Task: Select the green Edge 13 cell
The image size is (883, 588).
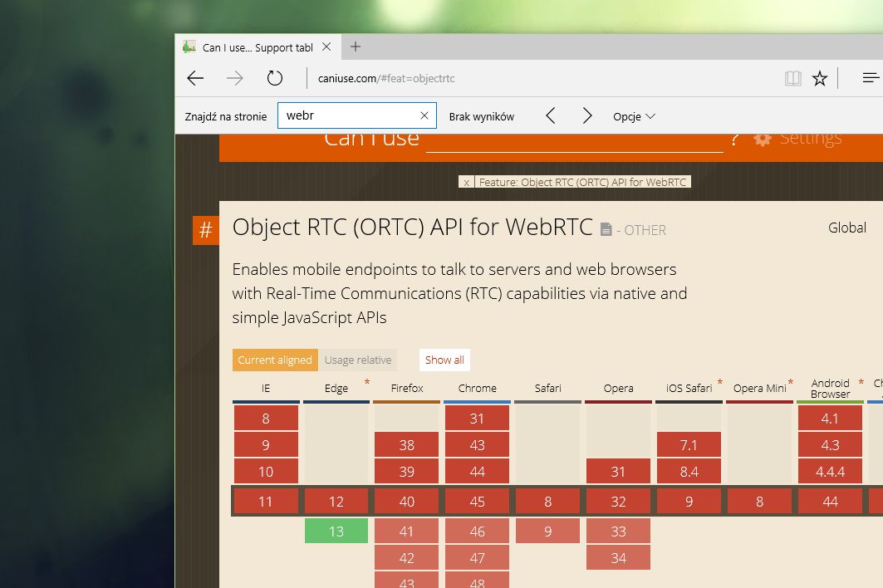Action: (x=336, y=532)
